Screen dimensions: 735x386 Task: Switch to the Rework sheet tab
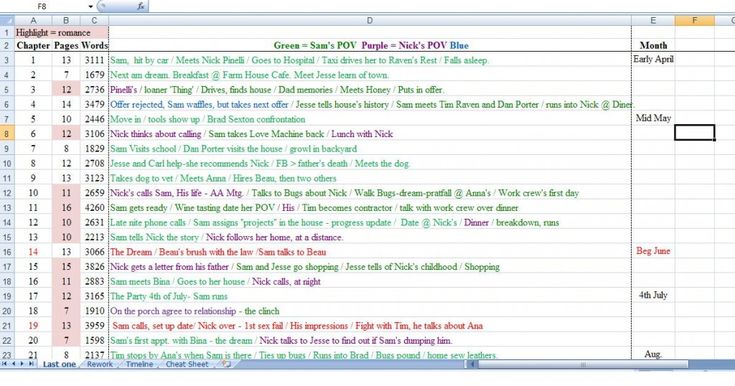tap(100, 364)
